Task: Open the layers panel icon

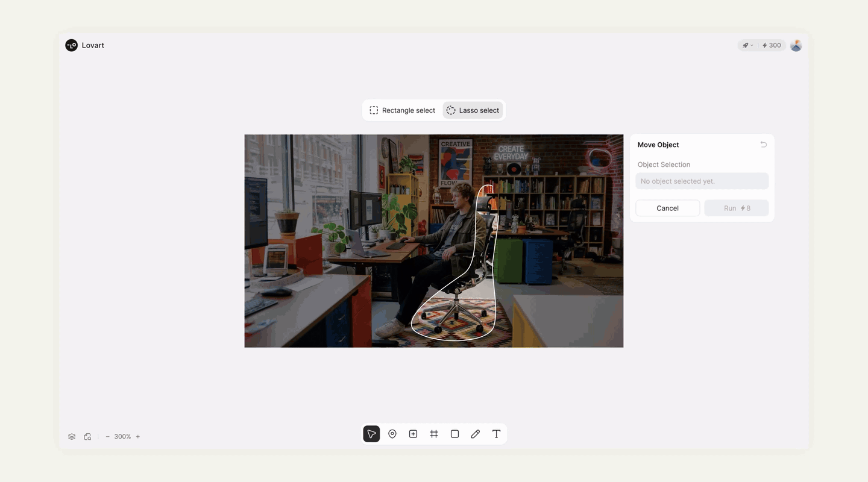Action: [x=72, y=437]
